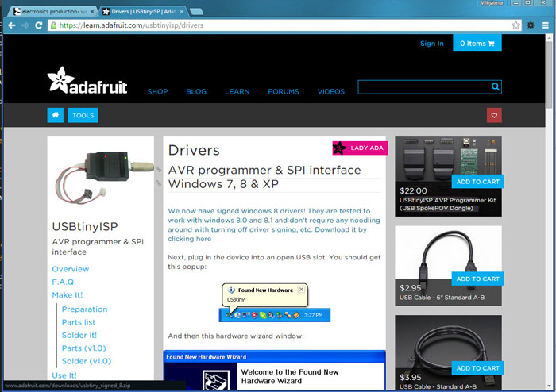Open the SHOP menu
This screenshot has height=392, width=556.
pos(158,92)
